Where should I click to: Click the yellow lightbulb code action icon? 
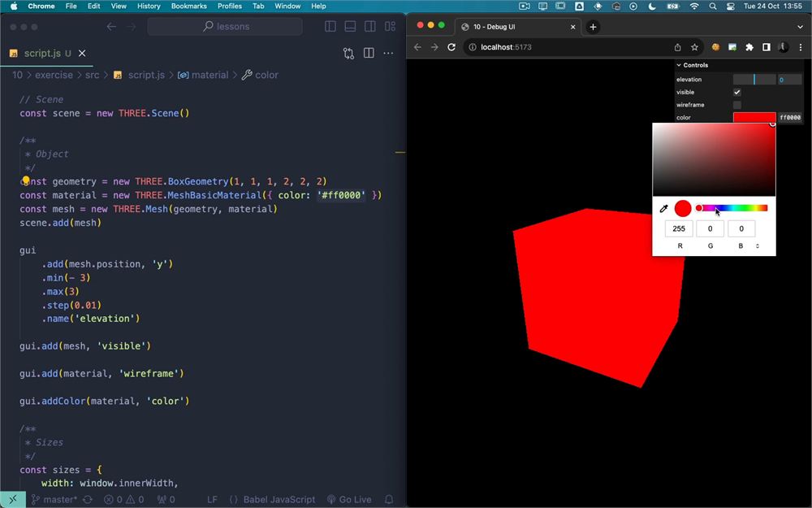click(25, 180)
